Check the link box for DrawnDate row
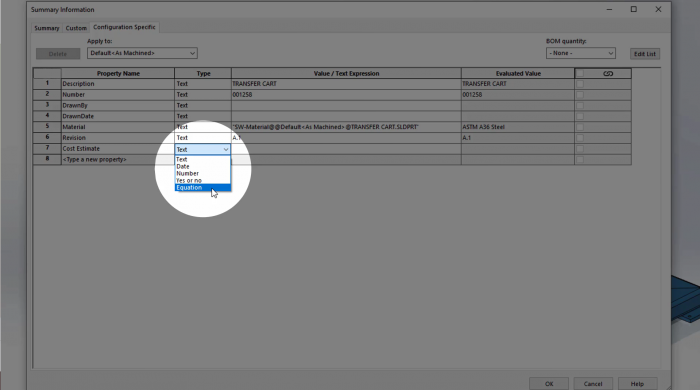Viewport: 700px width, 390px height. point(579,116)
